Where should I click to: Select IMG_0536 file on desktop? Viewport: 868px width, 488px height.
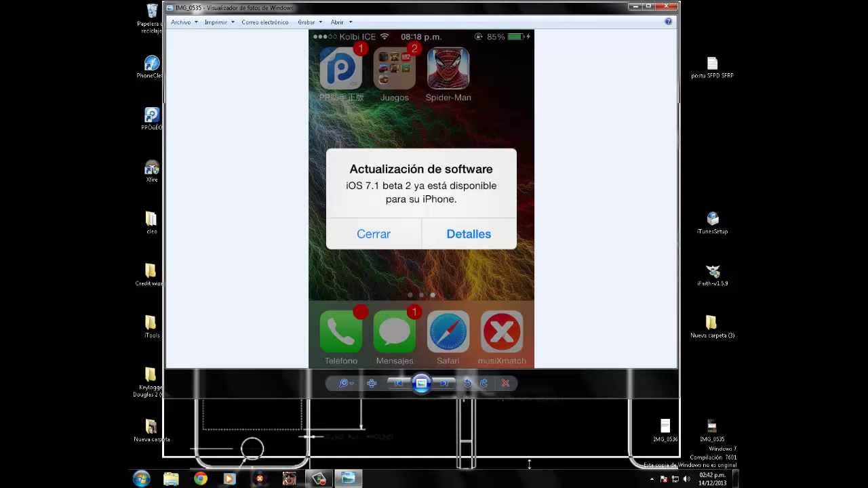665,430
